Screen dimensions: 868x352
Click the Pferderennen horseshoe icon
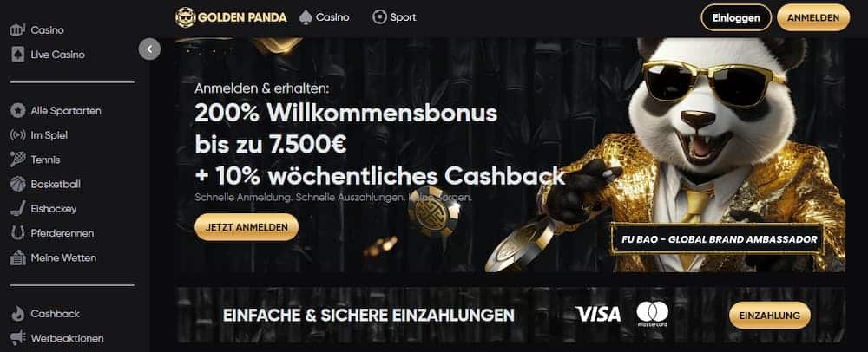coord(17,233)
